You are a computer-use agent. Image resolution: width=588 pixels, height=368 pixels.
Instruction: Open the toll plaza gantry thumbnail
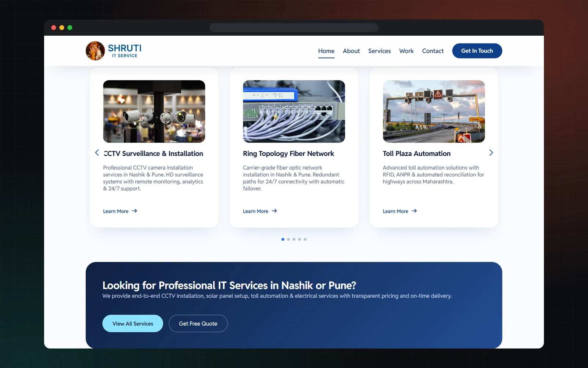(x=434, y=112)
